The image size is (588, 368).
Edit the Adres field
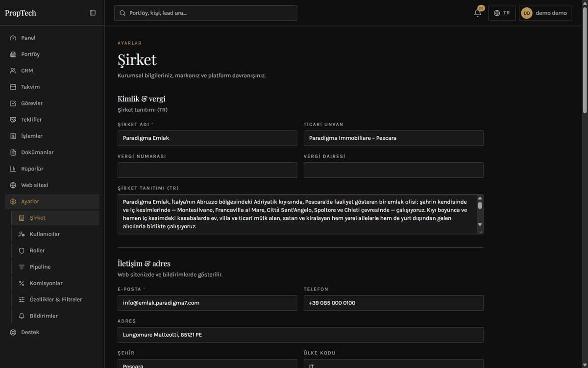coord(300,335)
